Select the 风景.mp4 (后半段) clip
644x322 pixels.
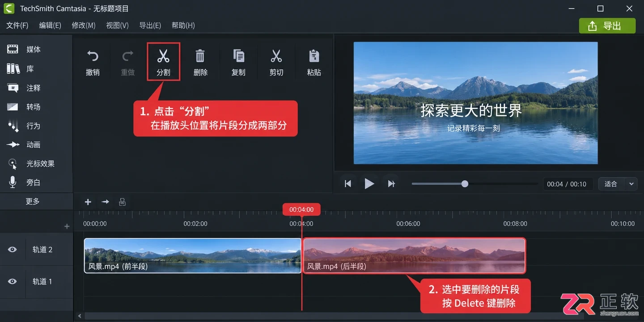point(414,255)
